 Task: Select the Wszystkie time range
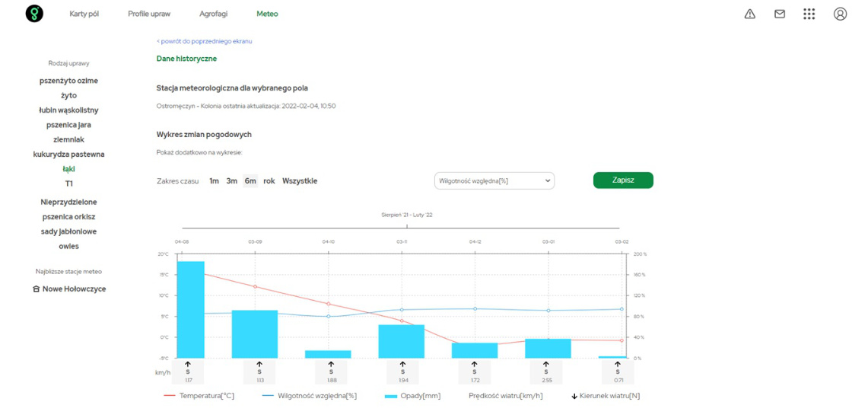300,181
